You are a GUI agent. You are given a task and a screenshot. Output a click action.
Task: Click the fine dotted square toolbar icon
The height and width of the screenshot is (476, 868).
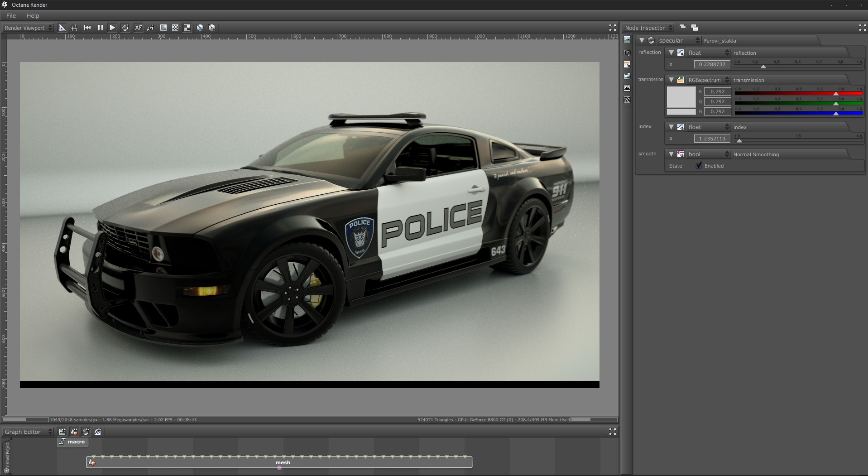(x=163, y=28)
